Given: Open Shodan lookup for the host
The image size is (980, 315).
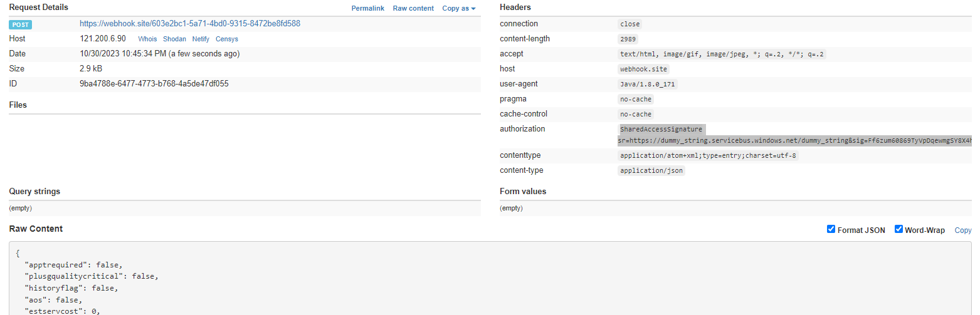Looking at the screenshot, I should point(174,39).
